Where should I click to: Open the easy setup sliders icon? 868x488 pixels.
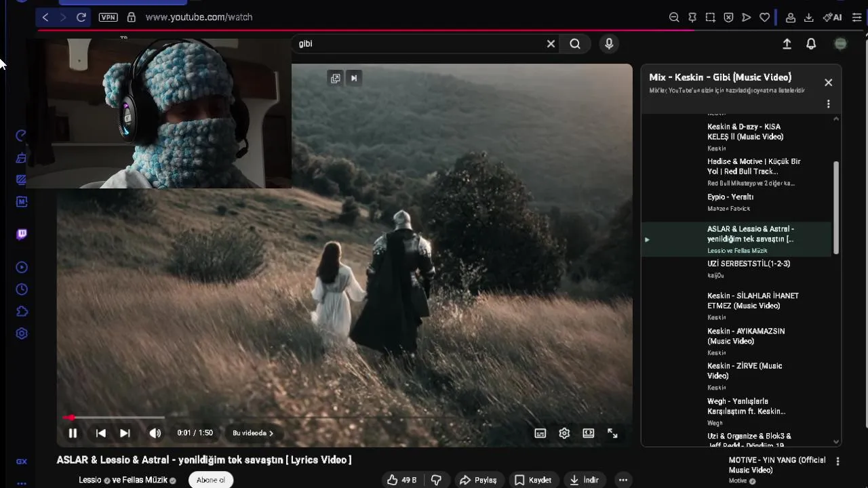[858, 18]
